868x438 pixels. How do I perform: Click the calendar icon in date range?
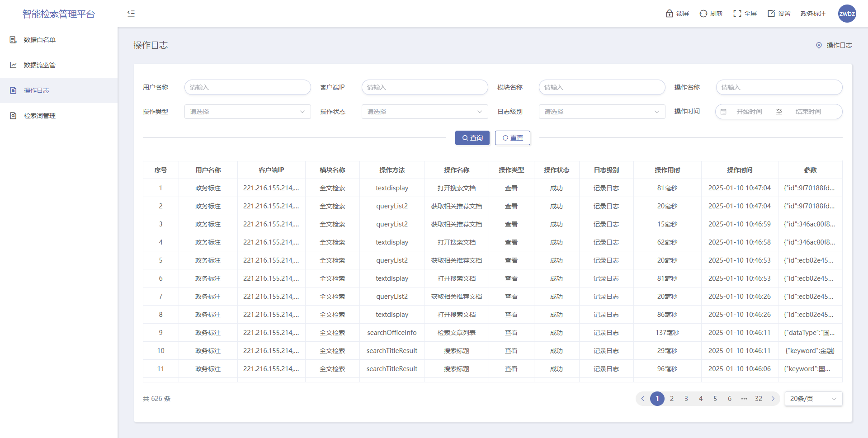[723, 112]
